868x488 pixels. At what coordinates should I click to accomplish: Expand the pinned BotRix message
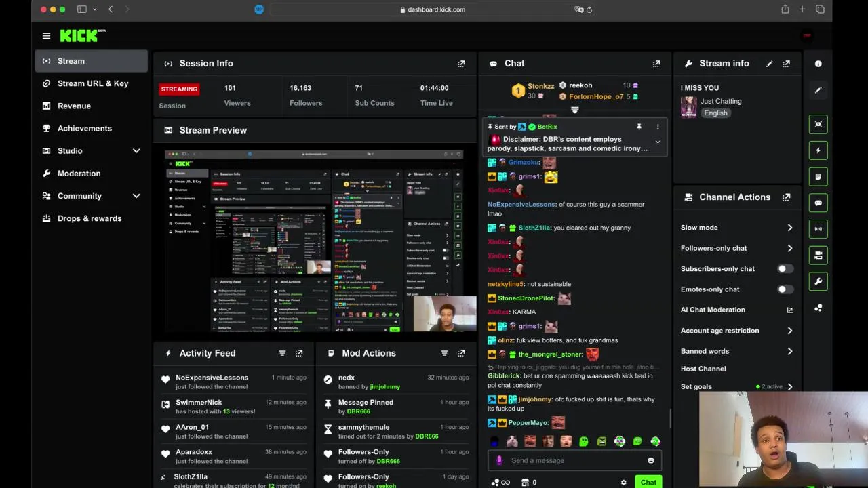[657, 142]
